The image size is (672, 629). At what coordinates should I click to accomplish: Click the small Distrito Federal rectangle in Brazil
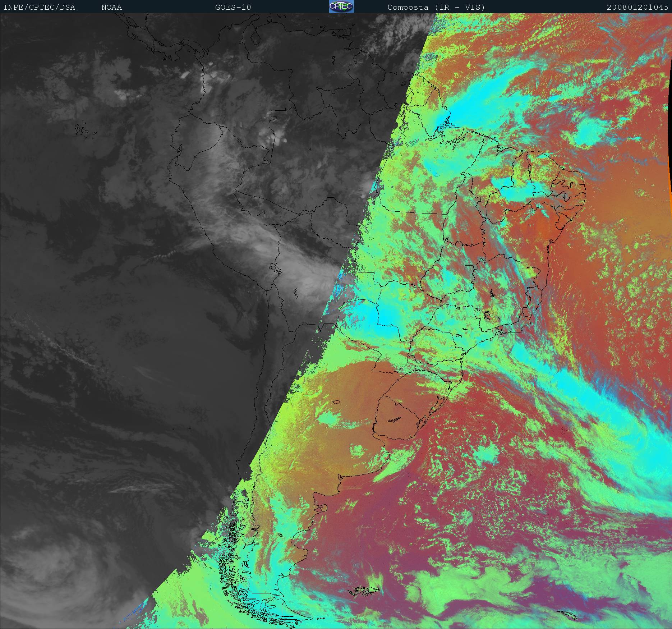click(469, 267)
